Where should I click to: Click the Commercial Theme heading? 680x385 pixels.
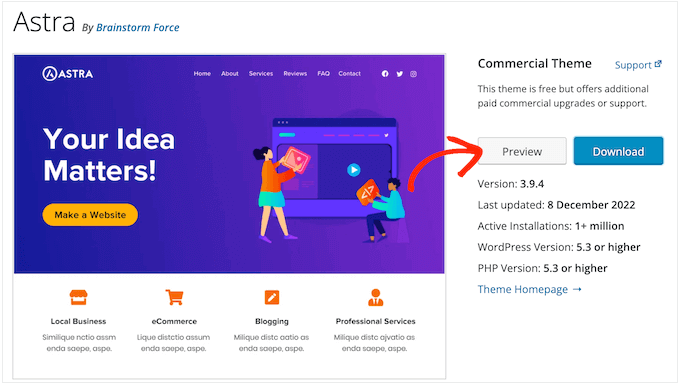tap(535, 64)
